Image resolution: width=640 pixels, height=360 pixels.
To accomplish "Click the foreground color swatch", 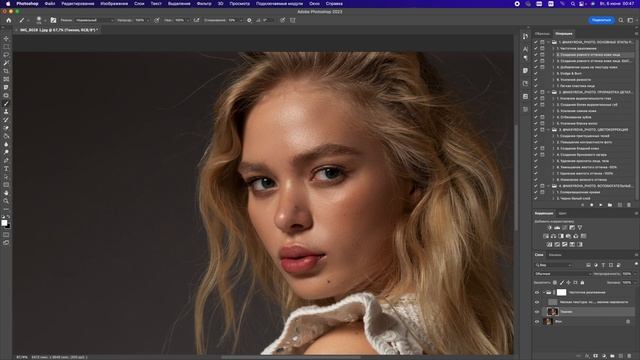I will [x=4, y=222].
